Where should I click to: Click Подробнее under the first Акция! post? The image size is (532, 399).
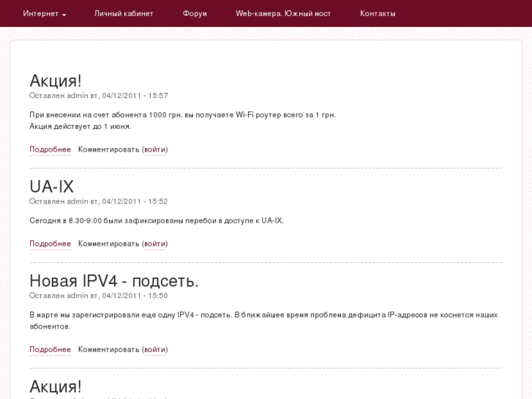(x=50, y=149)
